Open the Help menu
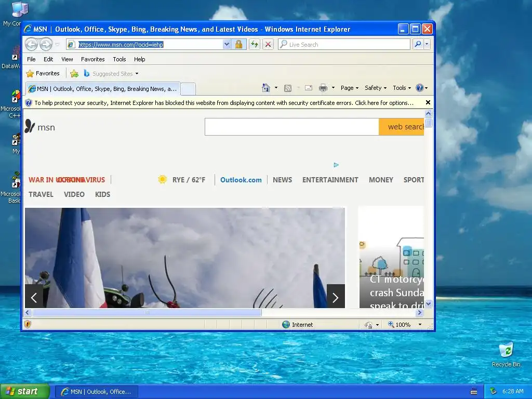 pyautogui.click(x=139, y=59)
